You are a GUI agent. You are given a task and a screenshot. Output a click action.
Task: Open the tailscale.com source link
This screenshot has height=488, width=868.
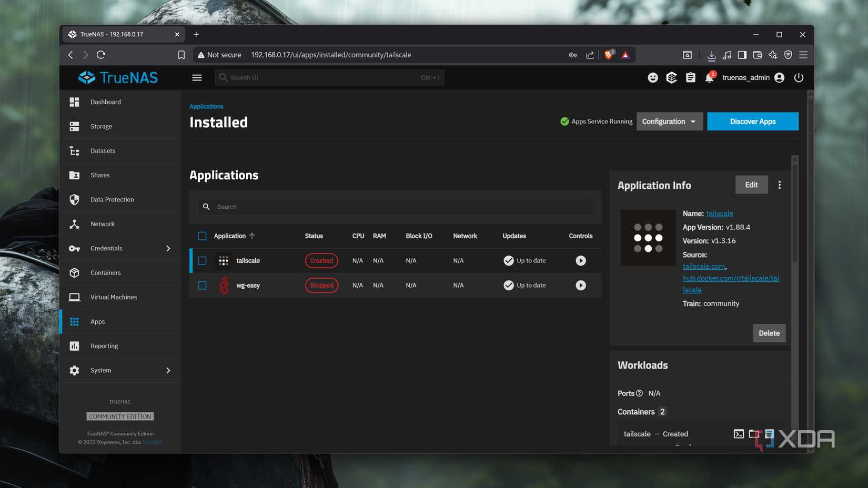click(704, 267)
